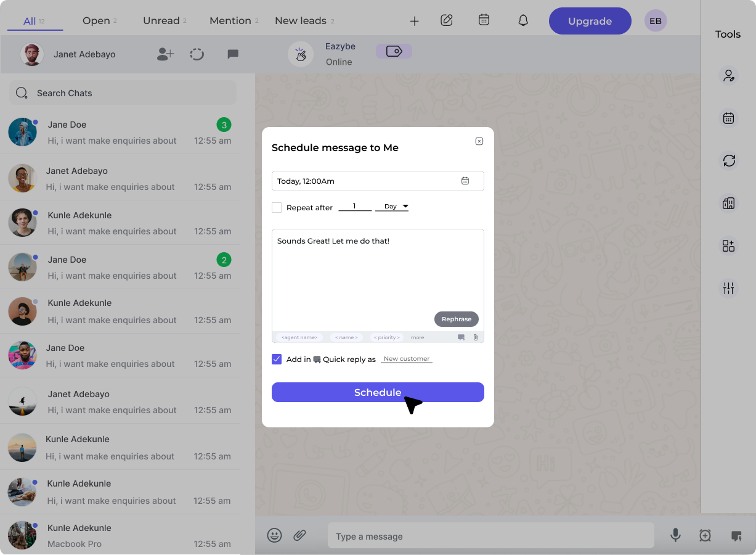Open notifications via the bell icon
This screenshot has width=756, height=555.
coord(523,20)
